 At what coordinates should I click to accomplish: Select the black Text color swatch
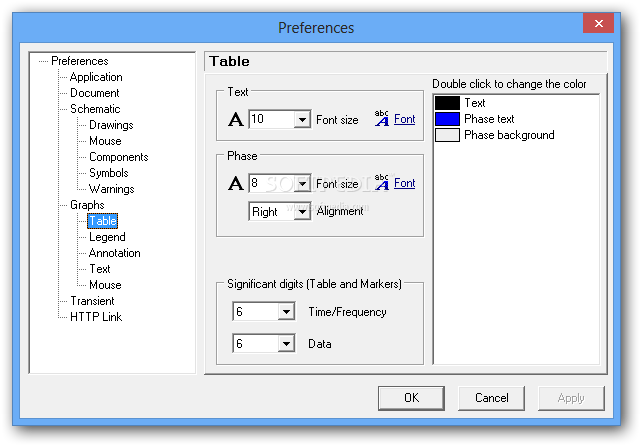(x=447, y=103)
